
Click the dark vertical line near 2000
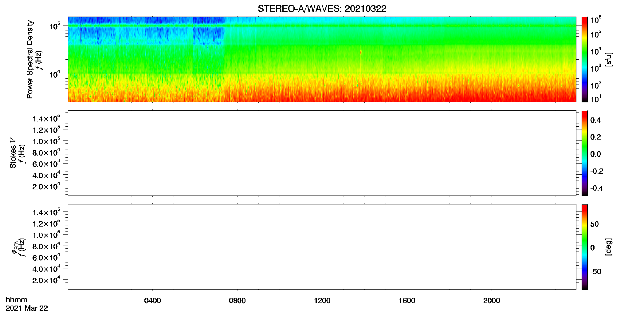coord(495,60)
